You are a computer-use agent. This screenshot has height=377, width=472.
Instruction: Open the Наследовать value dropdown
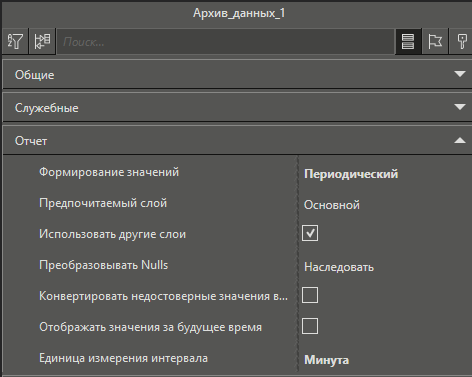[339, 267]
